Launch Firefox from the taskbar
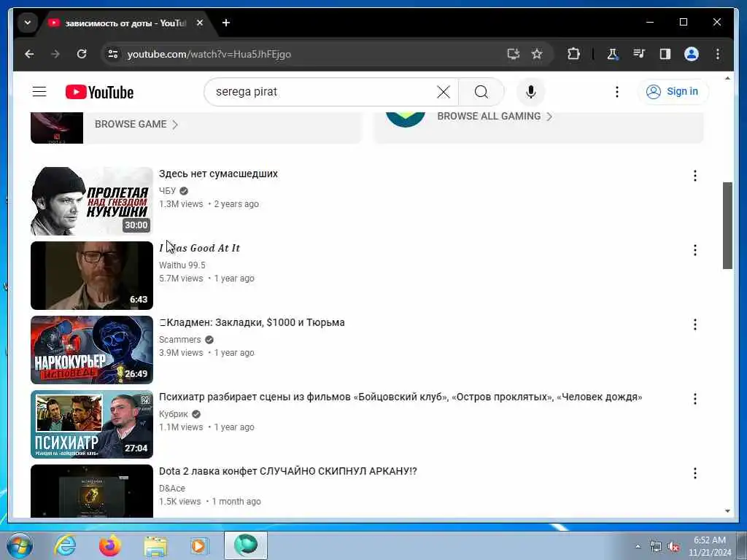Image resolution: width=747 pixels, height=560 pixels. click(110, 545)
